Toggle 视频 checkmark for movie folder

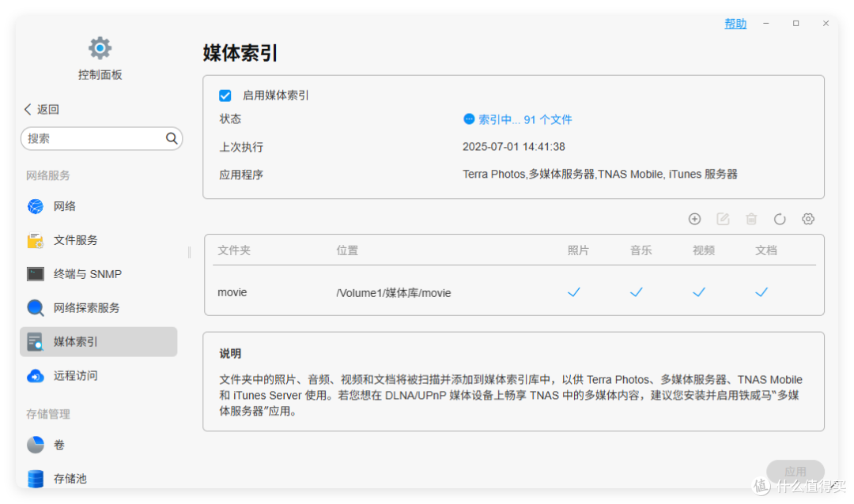coord(699,292)
